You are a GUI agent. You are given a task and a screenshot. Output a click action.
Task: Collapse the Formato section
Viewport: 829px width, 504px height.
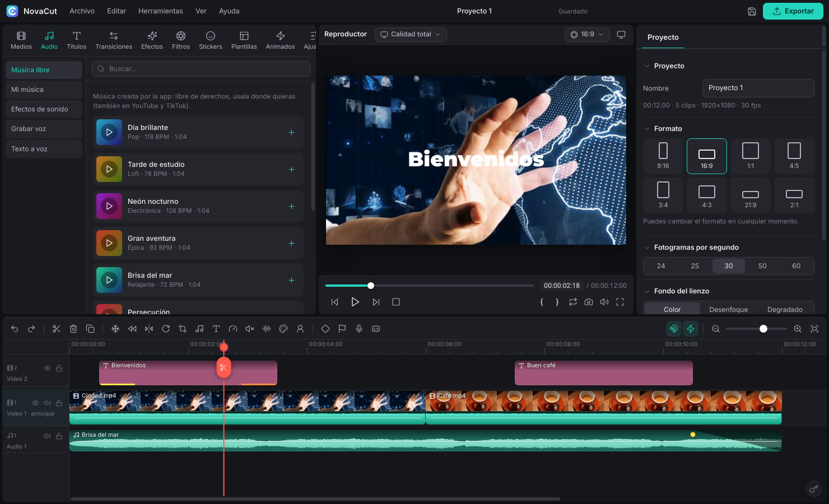pos(647,129)
